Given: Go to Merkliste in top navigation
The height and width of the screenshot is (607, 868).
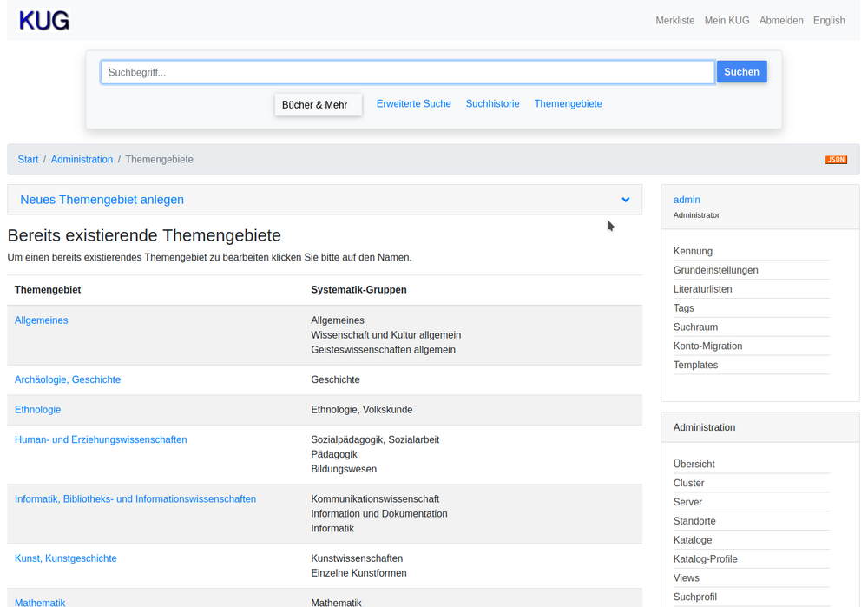Looking at the screenshot, I should (674, 21).
